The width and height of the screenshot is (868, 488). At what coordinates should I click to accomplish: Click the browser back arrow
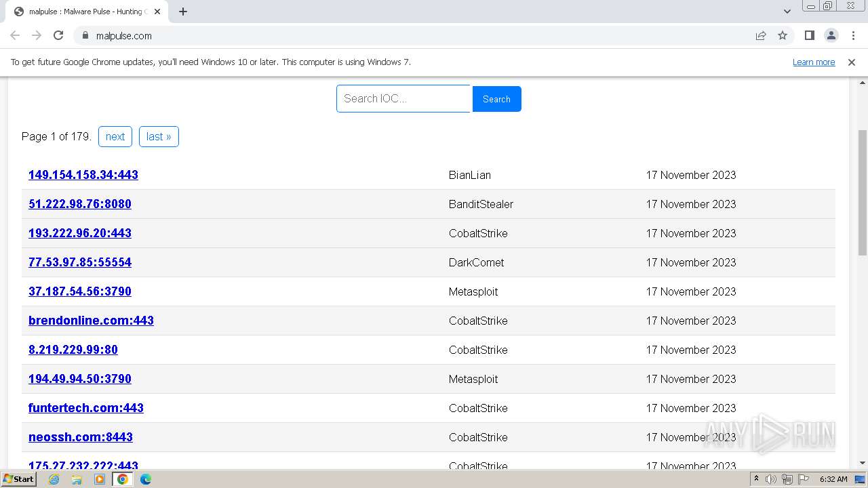(15, 35)
